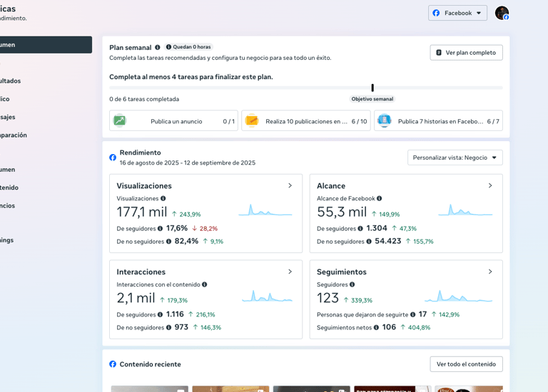The width and height of the screenshot is (548, 392).
Task: Click the 54.423 non-followers reach value
Action: coord(388,241)
